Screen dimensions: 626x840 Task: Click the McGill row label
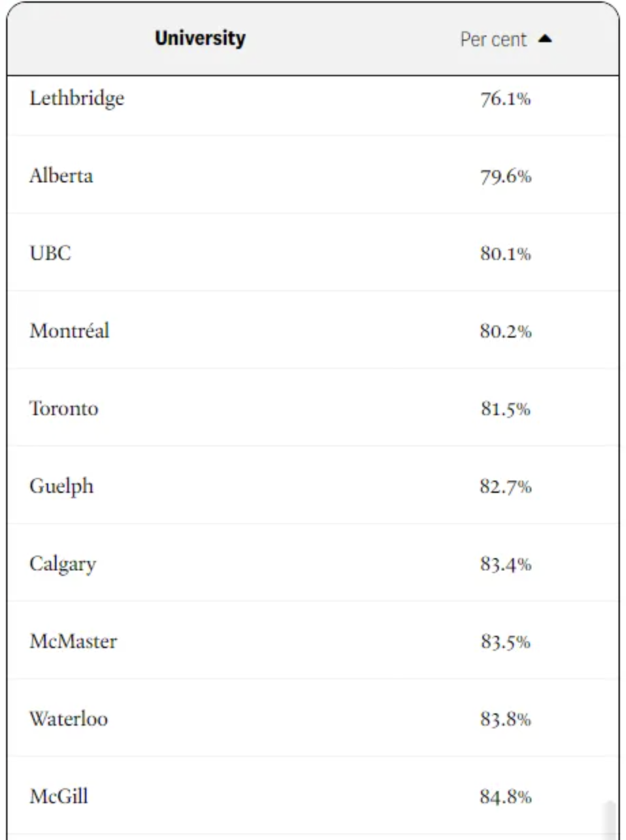click(59, 796)
